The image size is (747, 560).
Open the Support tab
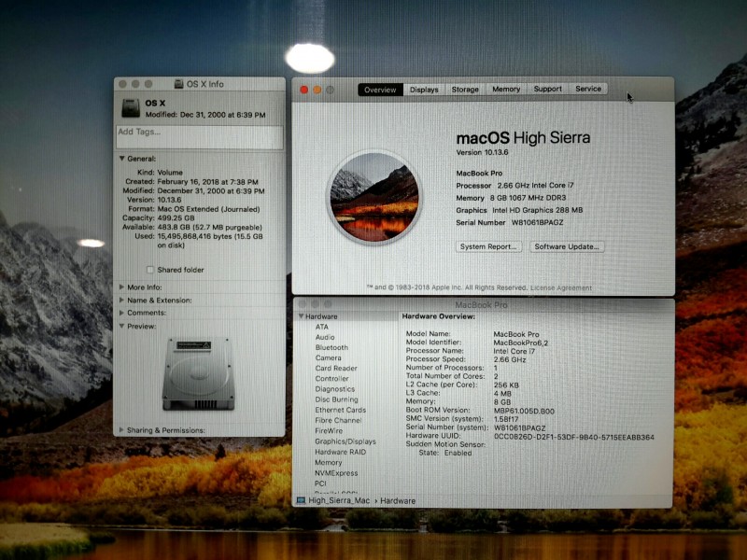547,89
